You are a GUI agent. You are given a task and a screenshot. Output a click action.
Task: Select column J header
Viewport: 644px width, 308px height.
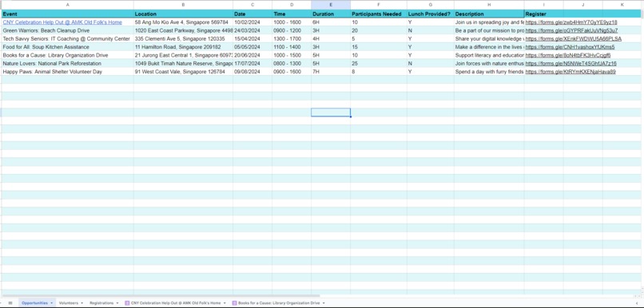(x=582, y=5)
